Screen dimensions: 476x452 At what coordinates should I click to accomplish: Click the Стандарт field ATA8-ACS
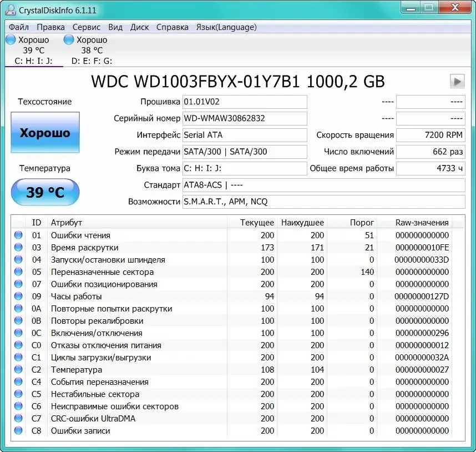point(323,185)
